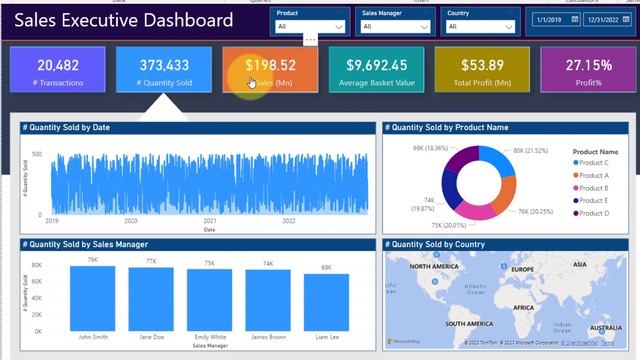Open the more options ellipsis below the Product slicer
Viewport: 640px width, 360px height.
point(310,40)
